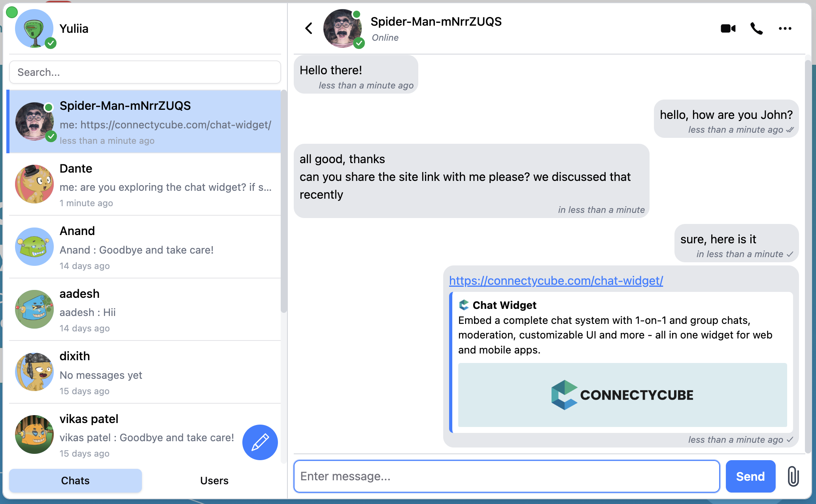The height and width of the screenshot is (504, 816).
Task: Go back using the left chevron arrow
Action: (x=309, y=28)
